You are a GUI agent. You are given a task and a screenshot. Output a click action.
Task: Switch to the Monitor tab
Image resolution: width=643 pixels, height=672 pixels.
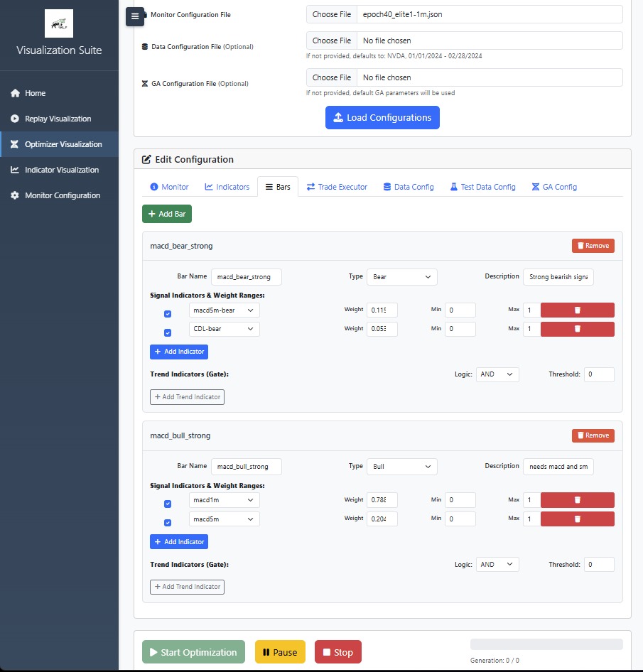click(169, 187)
